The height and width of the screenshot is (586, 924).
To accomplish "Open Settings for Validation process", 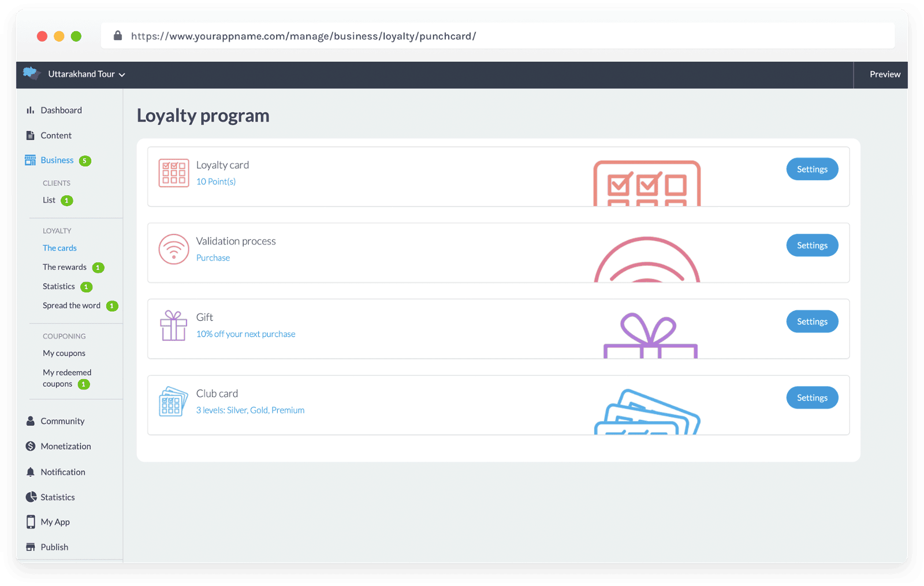I will pos(811,246).
